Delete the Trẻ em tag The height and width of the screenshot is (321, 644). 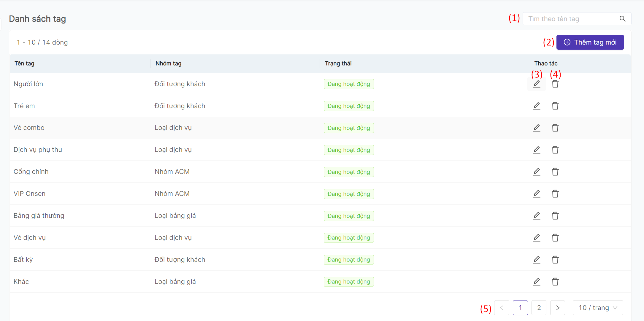pos(555,106)
